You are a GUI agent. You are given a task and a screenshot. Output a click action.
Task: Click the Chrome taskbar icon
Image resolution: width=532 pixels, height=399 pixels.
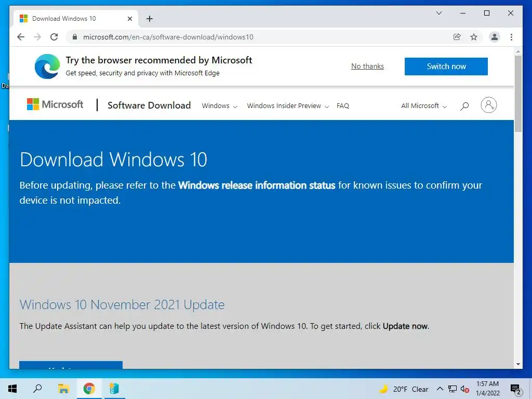[x=89, y=389]
